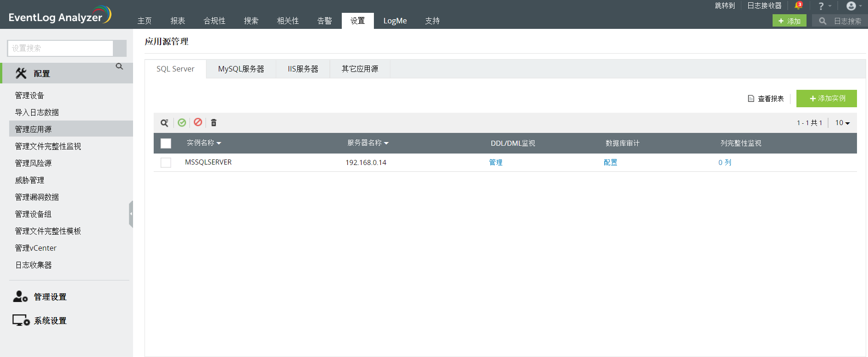The height and width of the screenshot is (357, 868).
Task: Click the MSSQLSERVER instance name
Action: pos(208,162)
